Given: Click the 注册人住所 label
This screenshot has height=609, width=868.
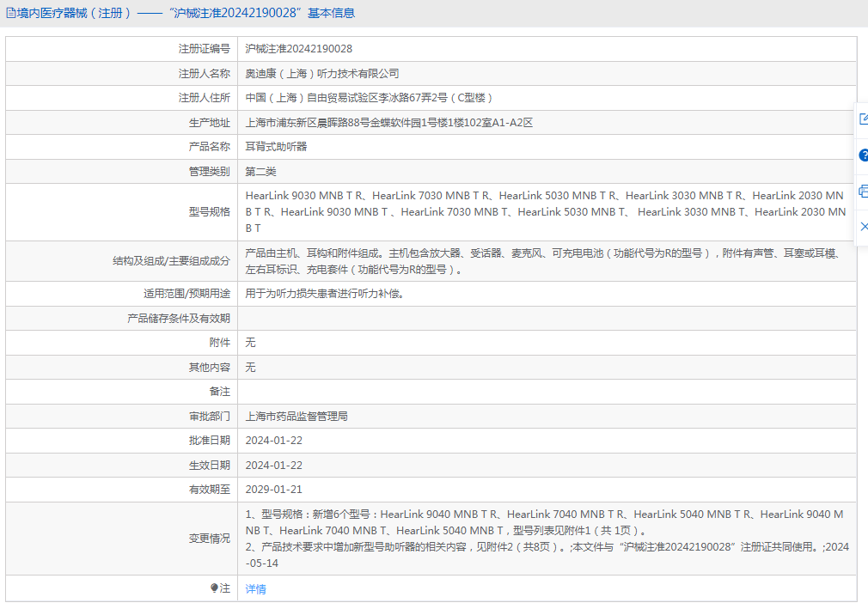Looking at the screenshot, I should 205,98.
